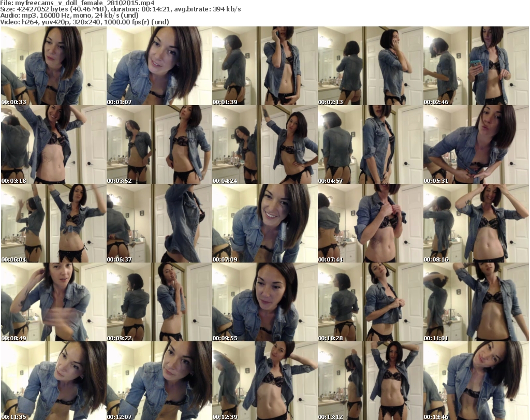Pick the thumbnail at 00:04:57
Viewport: 530px width, 420px height.
tap(370, 144)
